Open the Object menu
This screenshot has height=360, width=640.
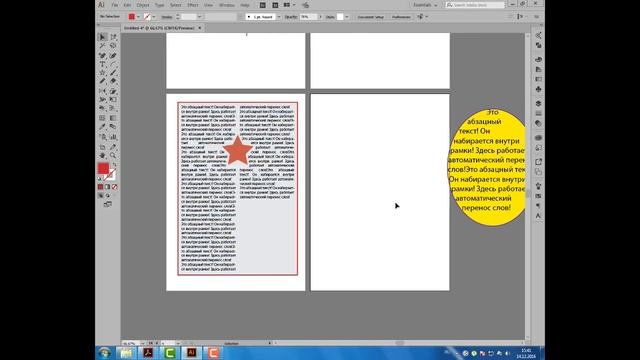pyautogui.click(x=142, y=5)
